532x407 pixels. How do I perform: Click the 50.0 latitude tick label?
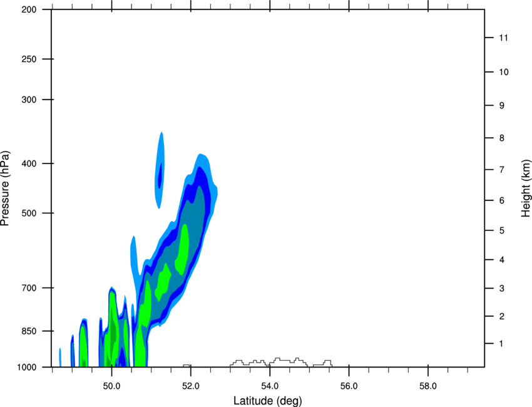pyautogui.click(x=112, y=386)
